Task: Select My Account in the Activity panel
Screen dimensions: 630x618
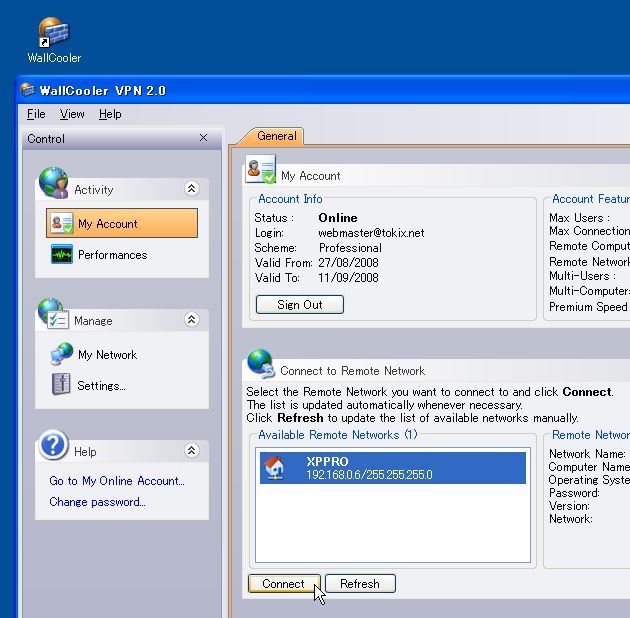Action: pos(122,223)
